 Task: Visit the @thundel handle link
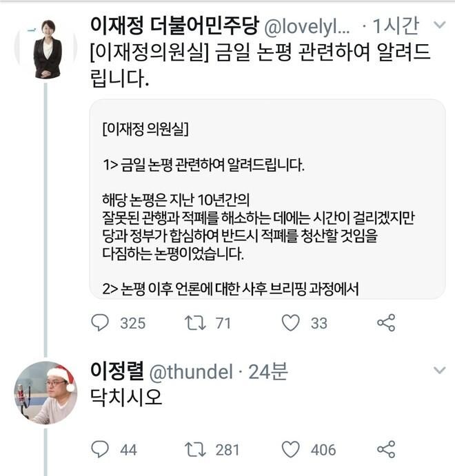click(x=190, y=372)
